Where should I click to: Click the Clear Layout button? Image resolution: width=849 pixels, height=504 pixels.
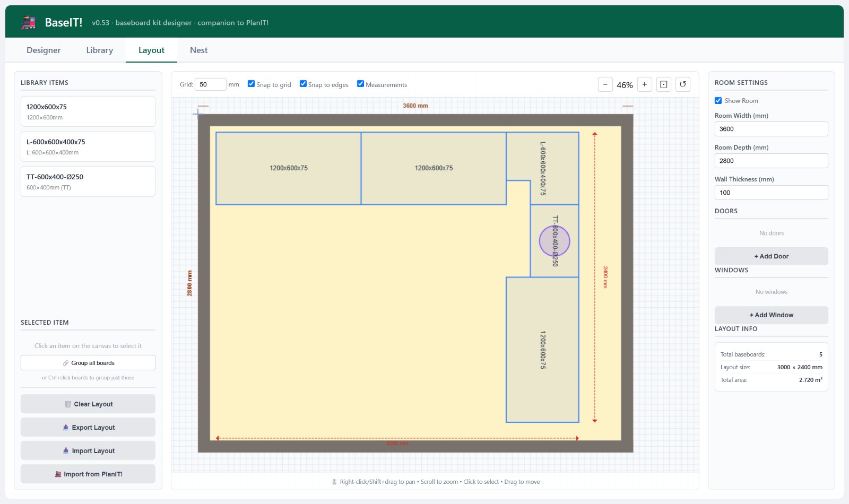(x=88, y=404)
